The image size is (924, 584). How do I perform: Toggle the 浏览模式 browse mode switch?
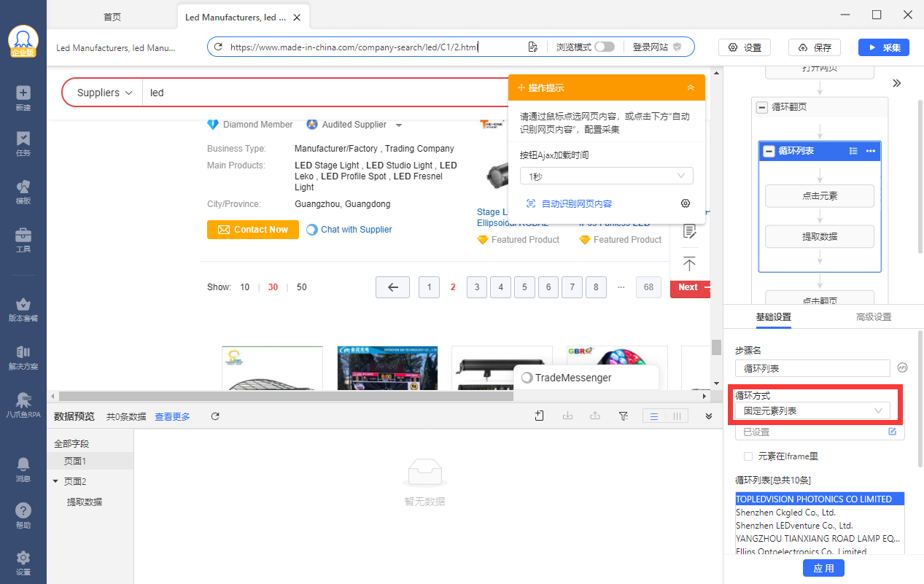coord(604,47)
